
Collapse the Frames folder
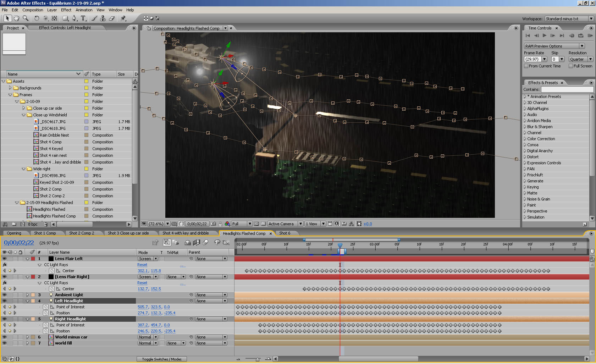[10, 95]
